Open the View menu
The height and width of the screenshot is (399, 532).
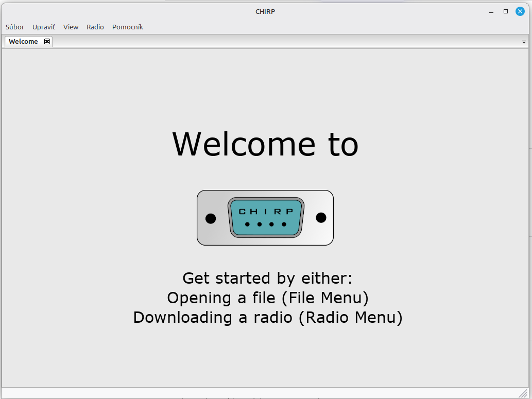[x=71, y=27]
